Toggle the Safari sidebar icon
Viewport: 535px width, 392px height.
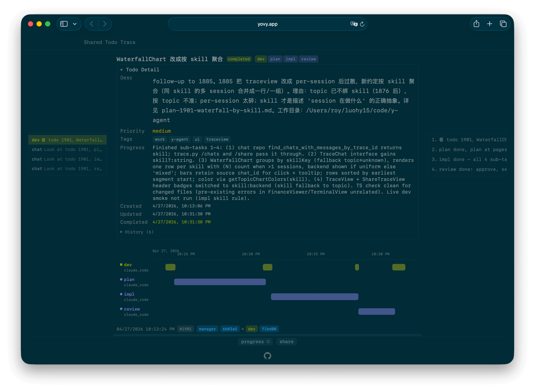click(64, 24)
